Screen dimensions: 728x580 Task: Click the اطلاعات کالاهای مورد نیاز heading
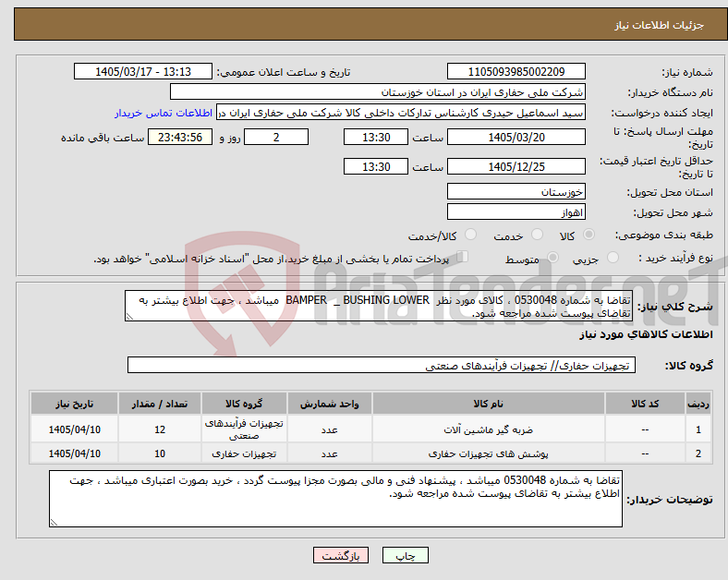pyautogui.click(x=646, y=334)
